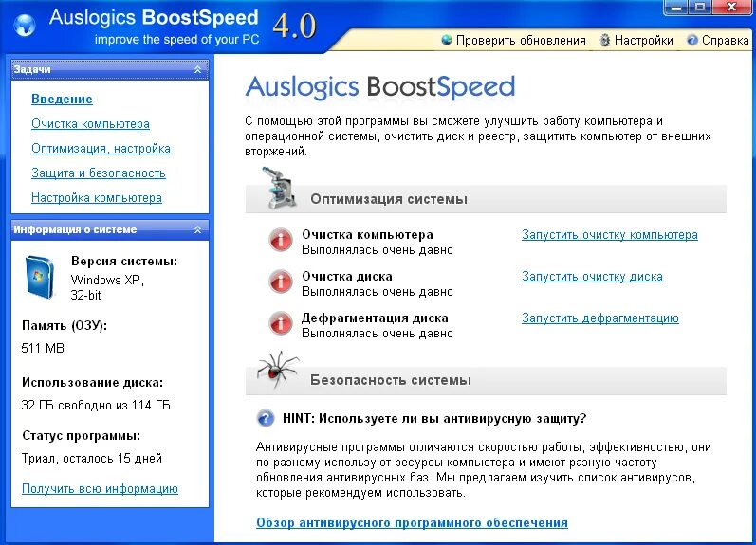Click the globe icon beside Проверить обновления

(x=447, y=40)
